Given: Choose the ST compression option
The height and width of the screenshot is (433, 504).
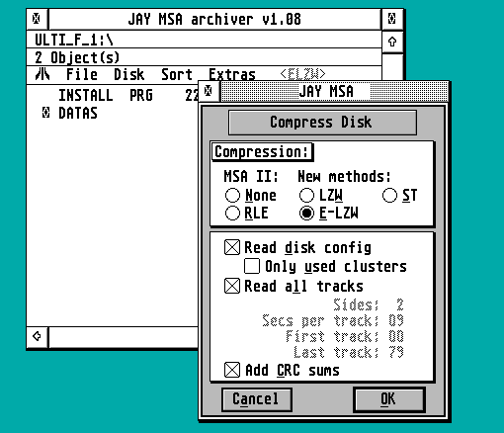Looking at the screenshot, I should [x=389, y=196].
